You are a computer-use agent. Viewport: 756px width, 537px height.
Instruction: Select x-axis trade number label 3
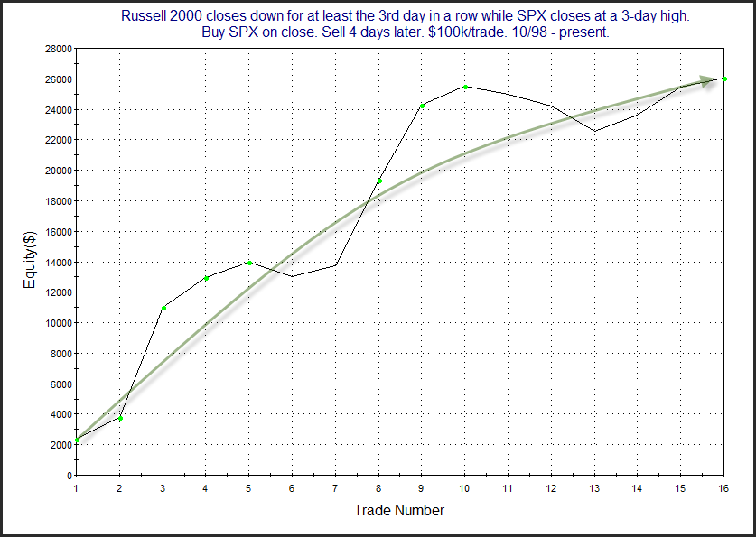click(x=163, y=488)
